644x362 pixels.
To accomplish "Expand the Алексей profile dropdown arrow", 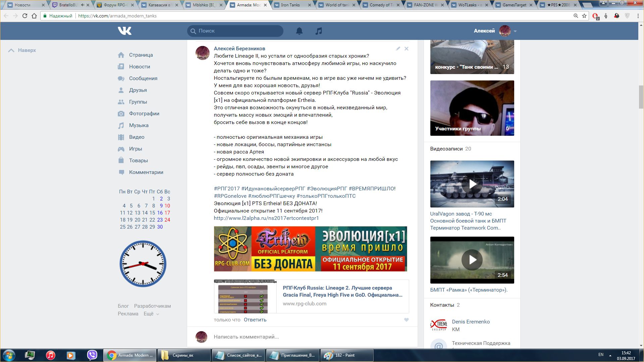I will (515, 31).
